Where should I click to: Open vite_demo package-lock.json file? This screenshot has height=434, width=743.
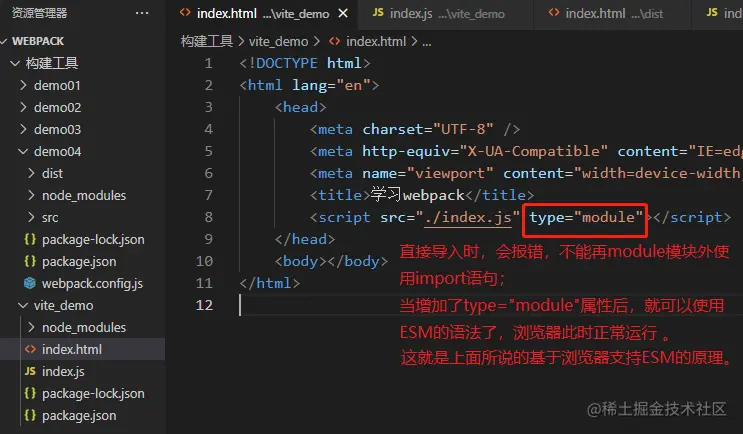[93, 393]
